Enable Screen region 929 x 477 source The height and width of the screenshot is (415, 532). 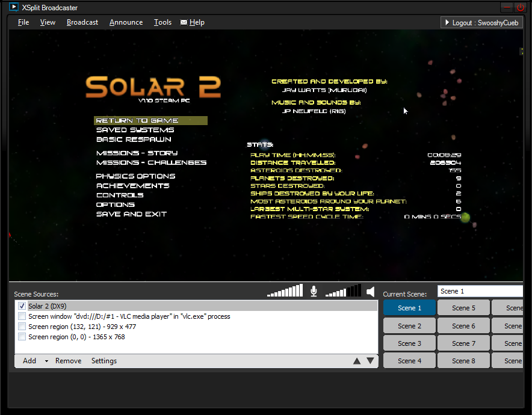[x=22, y=327]
